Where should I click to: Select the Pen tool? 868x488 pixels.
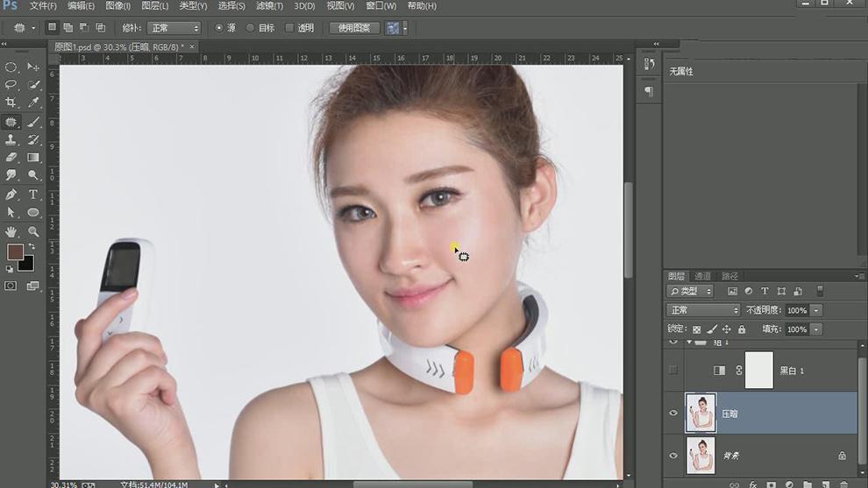(11, 194)
